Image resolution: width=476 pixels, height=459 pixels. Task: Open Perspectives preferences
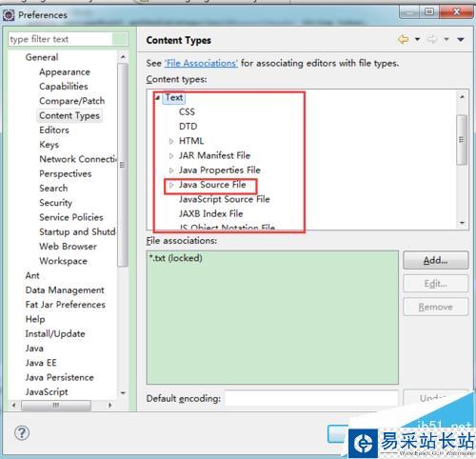[x=66, y=174]
